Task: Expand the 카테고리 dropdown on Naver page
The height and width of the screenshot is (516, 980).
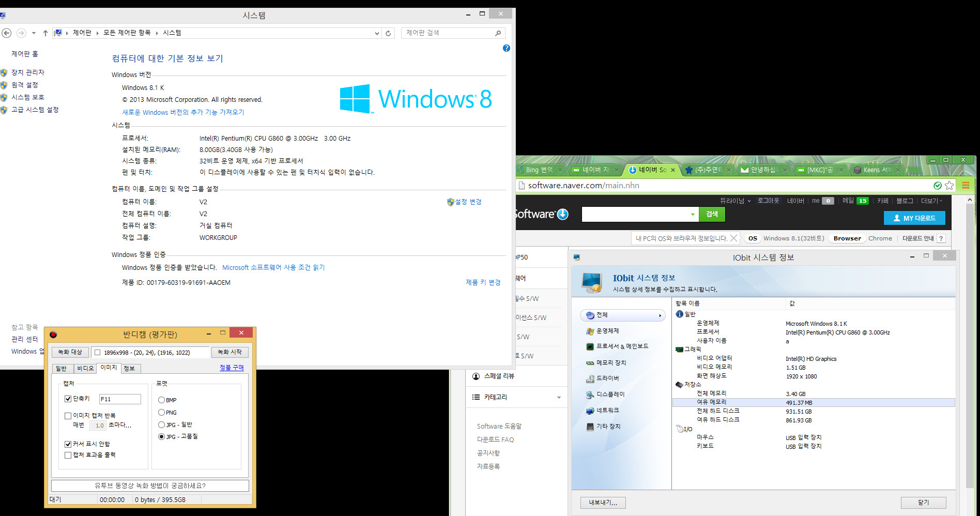Action: [x=559, y=398]
